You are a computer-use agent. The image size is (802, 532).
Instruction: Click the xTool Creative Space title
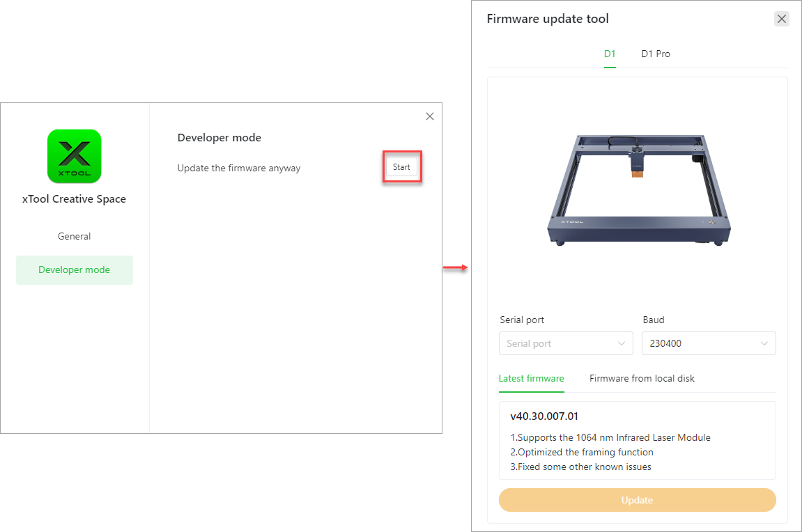click(74, 199)
